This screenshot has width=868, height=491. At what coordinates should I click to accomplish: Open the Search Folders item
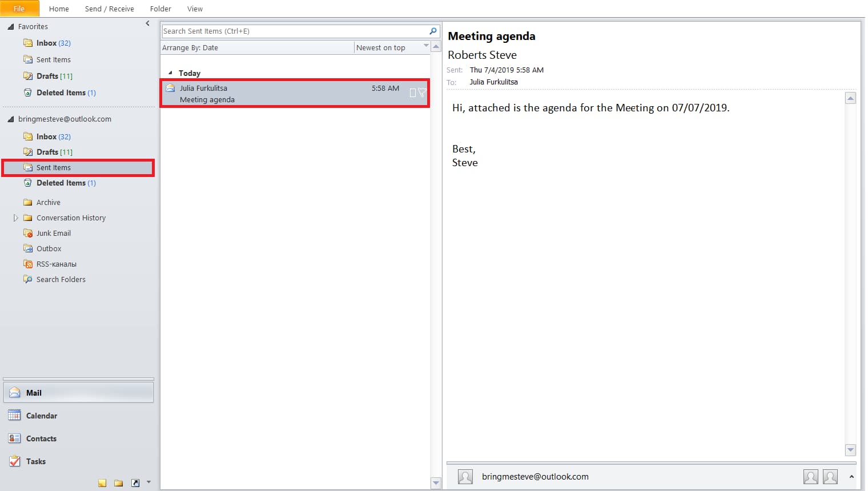54,279
